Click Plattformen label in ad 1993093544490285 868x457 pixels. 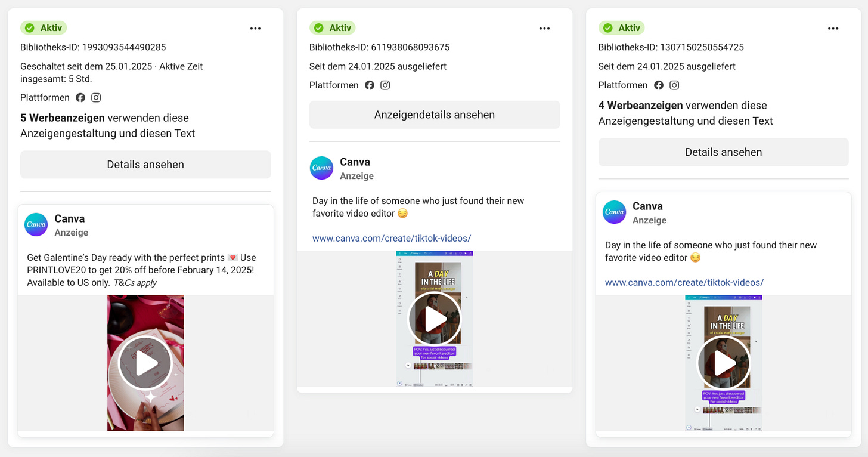(45, 97)
